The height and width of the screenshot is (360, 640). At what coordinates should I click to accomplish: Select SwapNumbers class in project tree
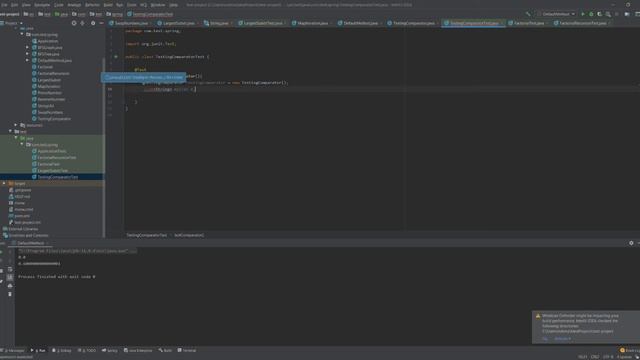(50, 112)
